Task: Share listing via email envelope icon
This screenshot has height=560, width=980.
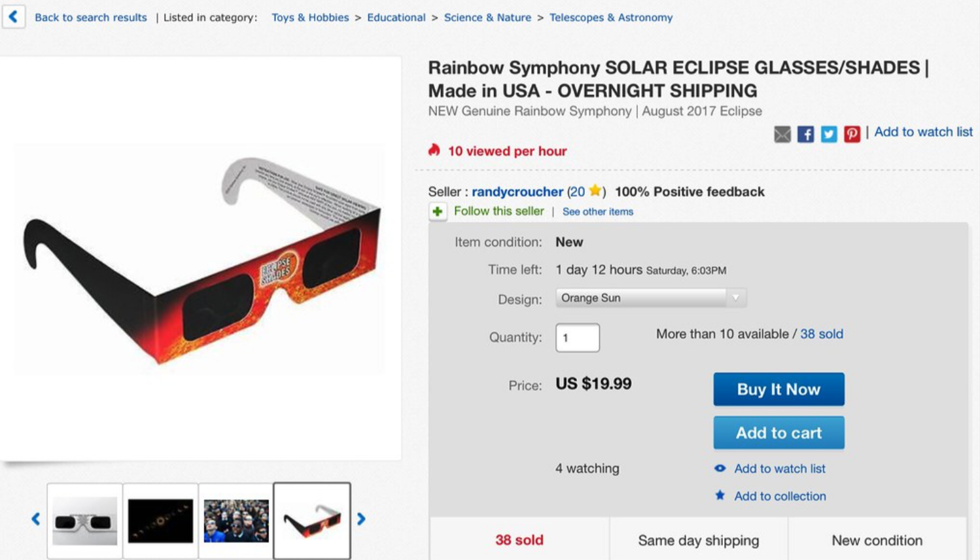Action: [x=782, y=134]
